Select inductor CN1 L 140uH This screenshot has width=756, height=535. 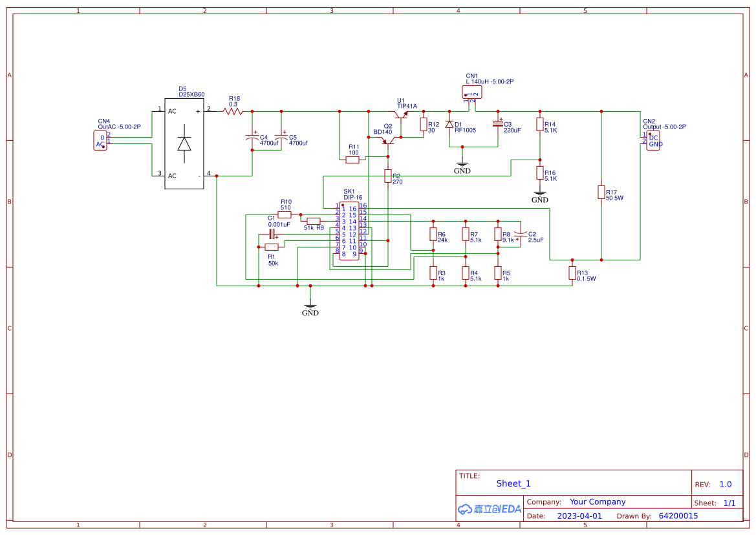pyautogui.click(x=471, y=92)
